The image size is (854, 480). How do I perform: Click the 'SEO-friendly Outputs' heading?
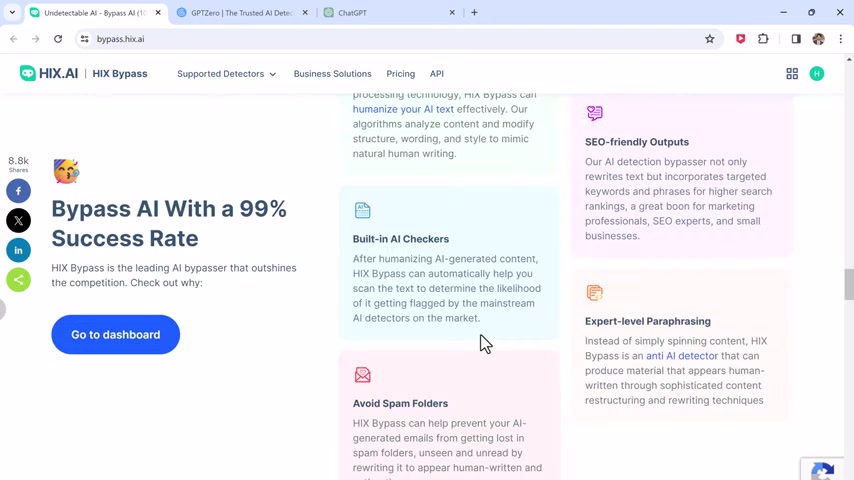637,142
